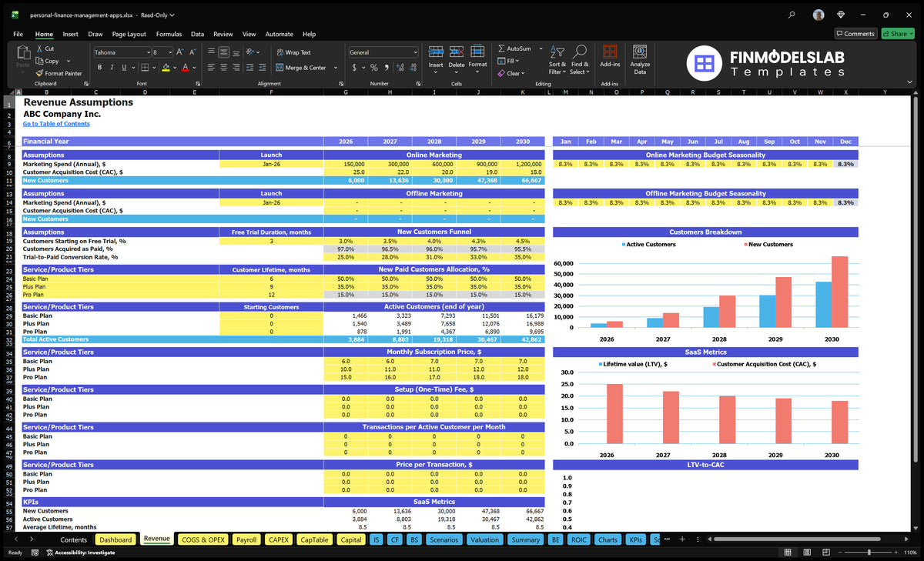Toggle underline formatting
The width and height of the screenshot is (924, 561).
(x=124, y=68)
